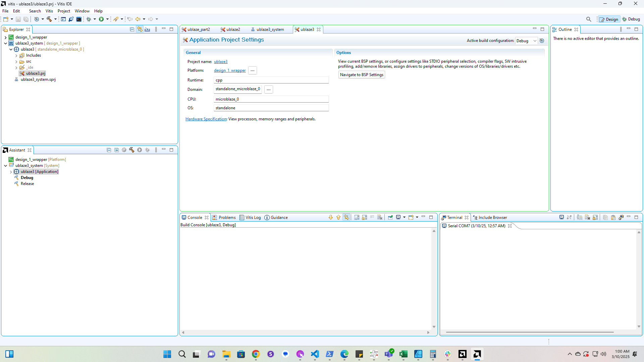Click Navigate to BSP Settings button
Screen dimensions: 644x362
pos(362,75)
